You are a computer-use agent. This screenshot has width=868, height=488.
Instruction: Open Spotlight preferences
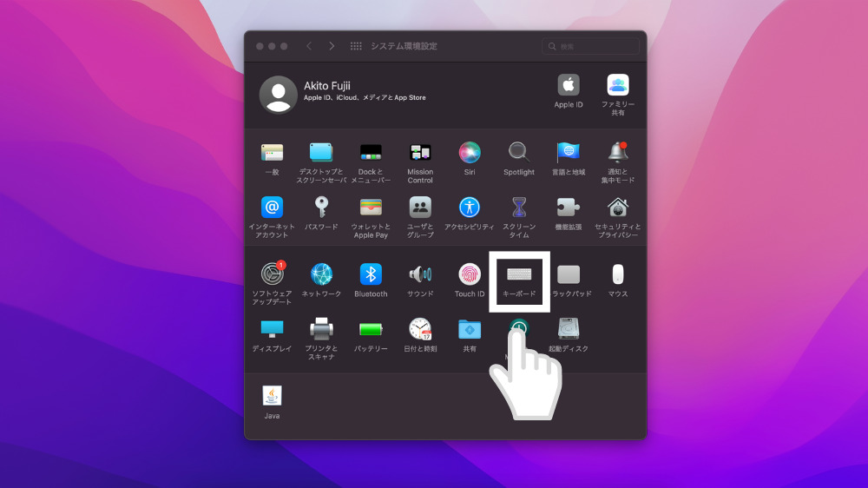(x=519, y=153)
